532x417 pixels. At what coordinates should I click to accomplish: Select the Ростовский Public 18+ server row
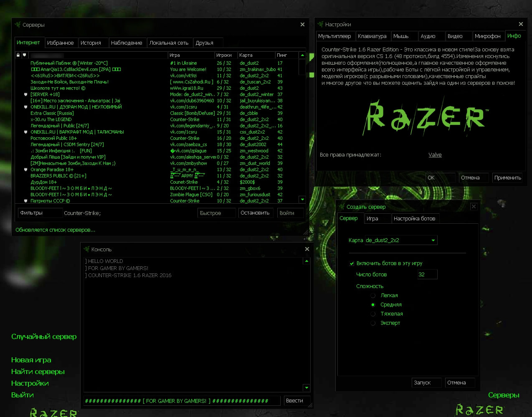157,138
